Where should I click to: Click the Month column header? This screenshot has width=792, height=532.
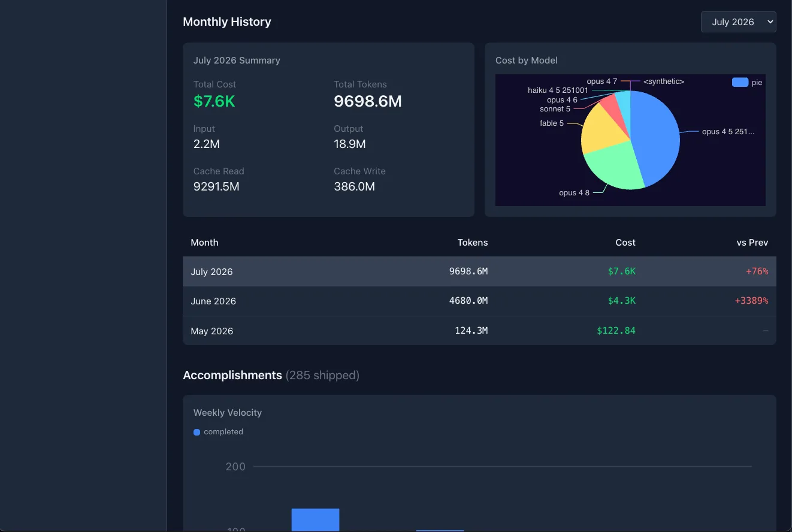204,243
